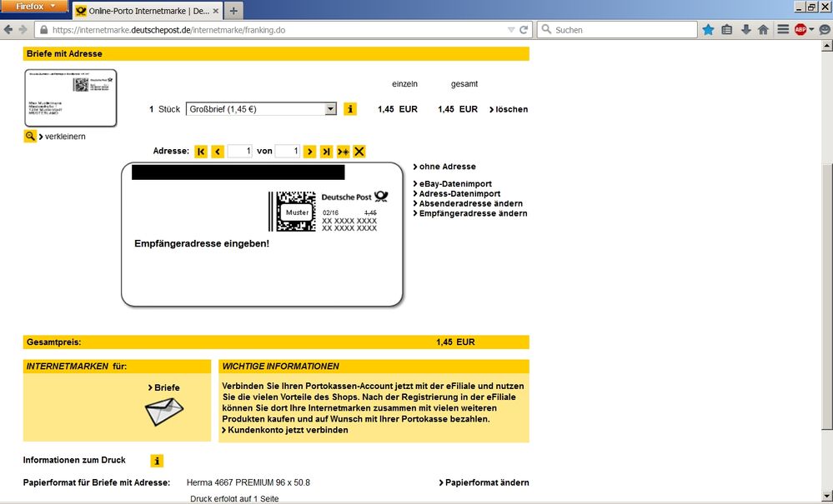Viewport: 833px width, 504px height.
Task: Go to previous address record
Action: (x=218, y=152)
